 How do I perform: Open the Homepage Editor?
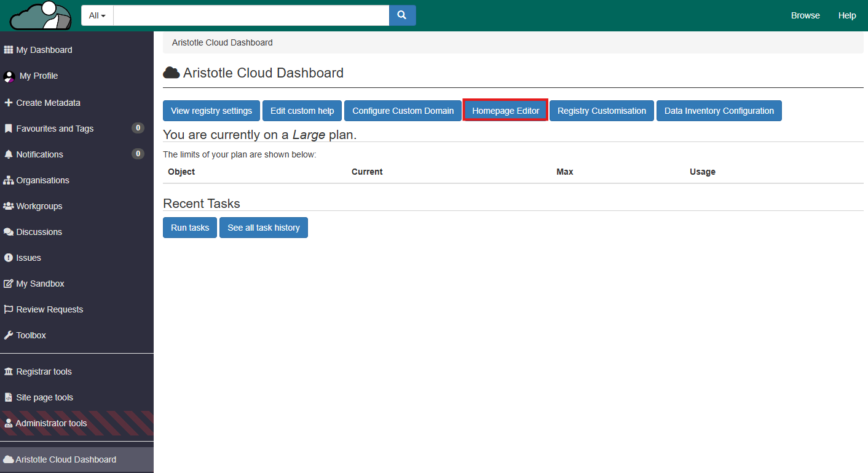point(505,111)
